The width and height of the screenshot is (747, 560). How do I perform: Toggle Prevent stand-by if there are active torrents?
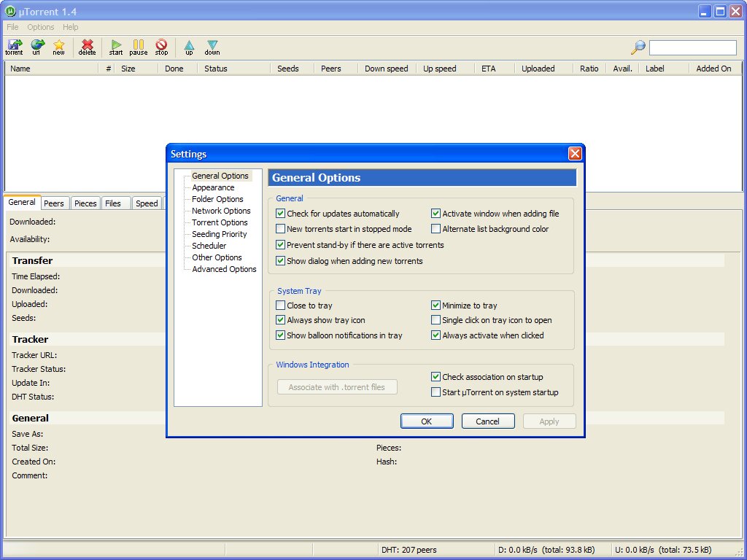tap(281, 245)
